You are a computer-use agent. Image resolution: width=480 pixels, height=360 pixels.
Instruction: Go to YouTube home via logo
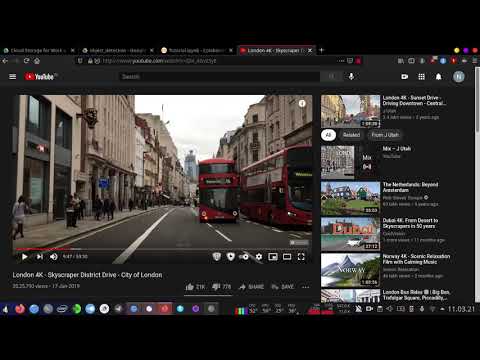[40, 77]
